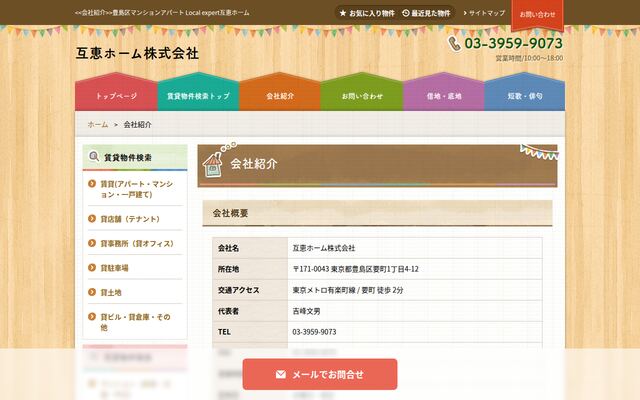The image size is (640, 400).
Task: Click the house icon in 会社紹介 banner
Action: tap(213, 165)
